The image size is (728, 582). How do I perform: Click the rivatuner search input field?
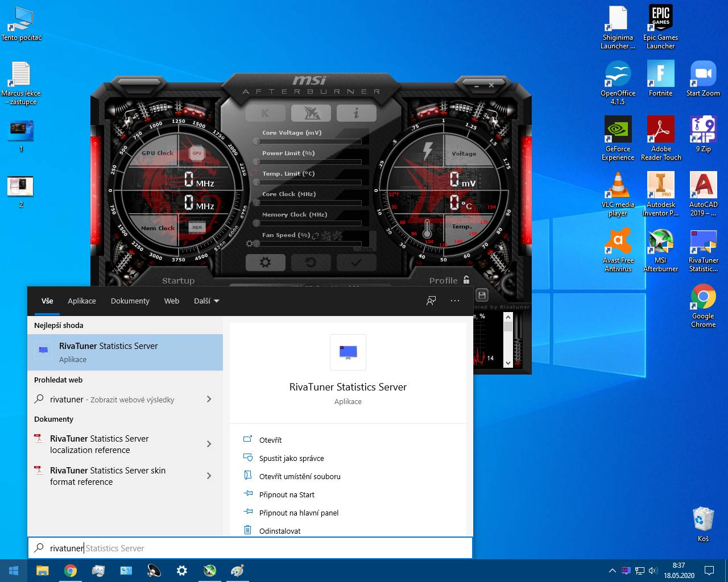[x=250, y=548]
